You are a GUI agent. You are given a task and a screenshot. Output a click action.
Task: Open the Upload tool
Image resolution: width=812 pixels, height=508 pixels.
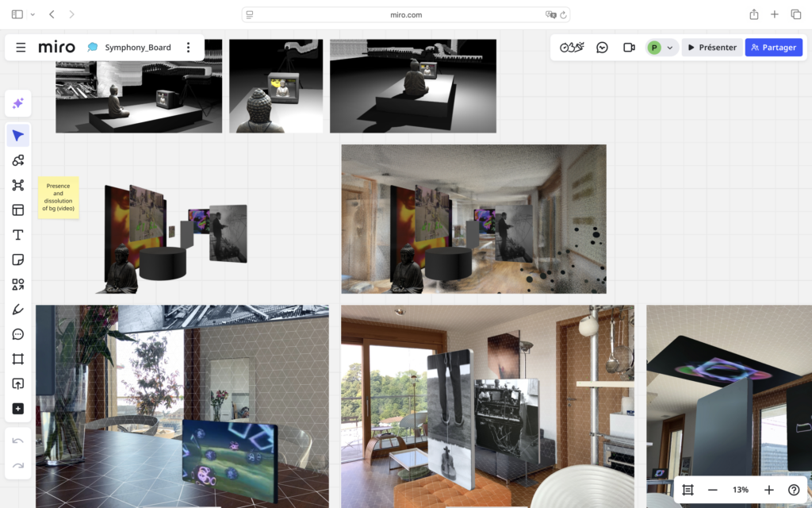tap(17, 383)
